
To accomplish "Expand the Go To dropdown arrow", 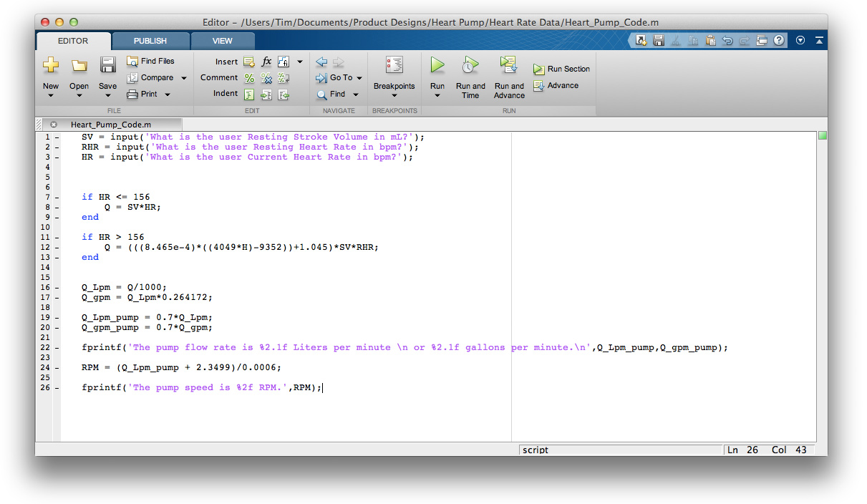I will point(359,78).
